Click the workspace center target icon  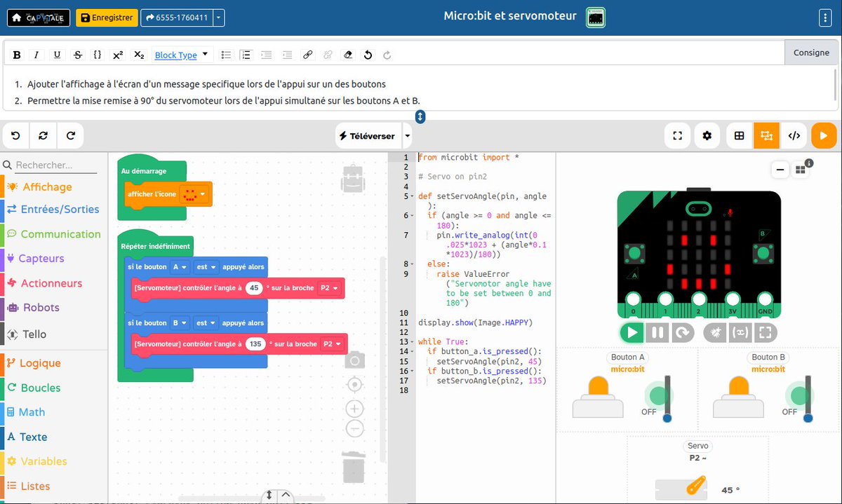click(x=355, y=384)
